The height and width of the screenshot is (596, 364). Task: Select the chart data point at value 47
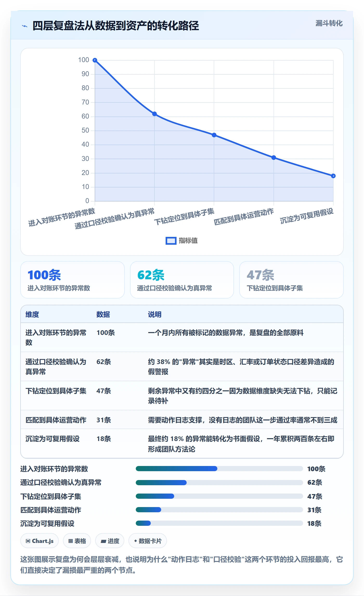(214, 135)
